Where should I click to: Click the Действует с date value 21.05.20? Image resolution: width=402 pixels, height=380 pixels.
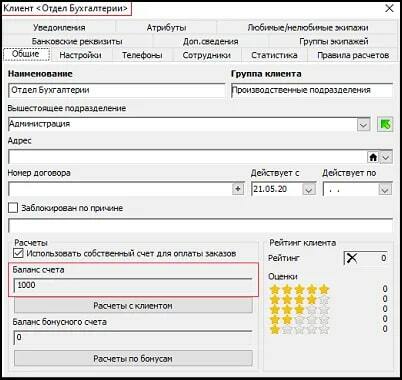click(270, 189)
